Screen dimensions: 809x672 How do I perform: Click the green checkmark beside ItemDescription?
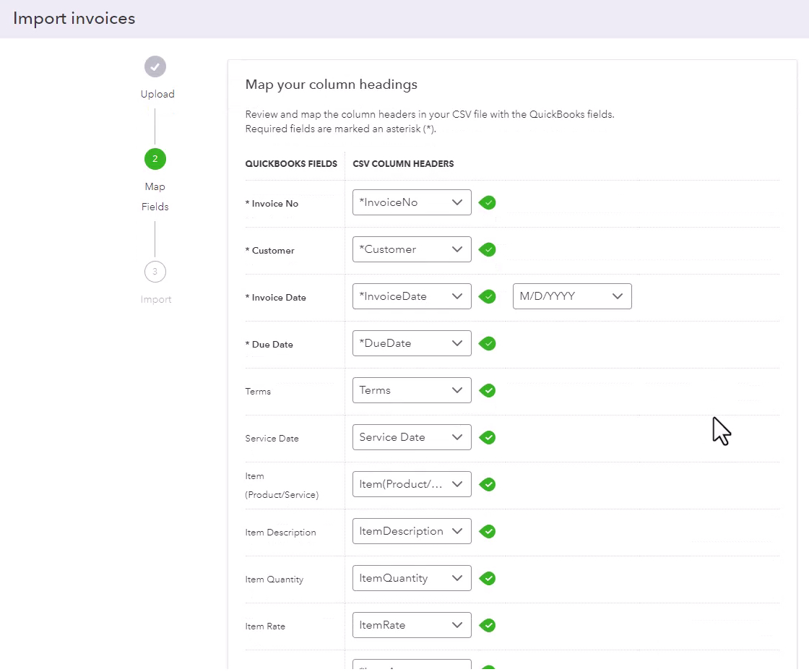tap(487, 532)
